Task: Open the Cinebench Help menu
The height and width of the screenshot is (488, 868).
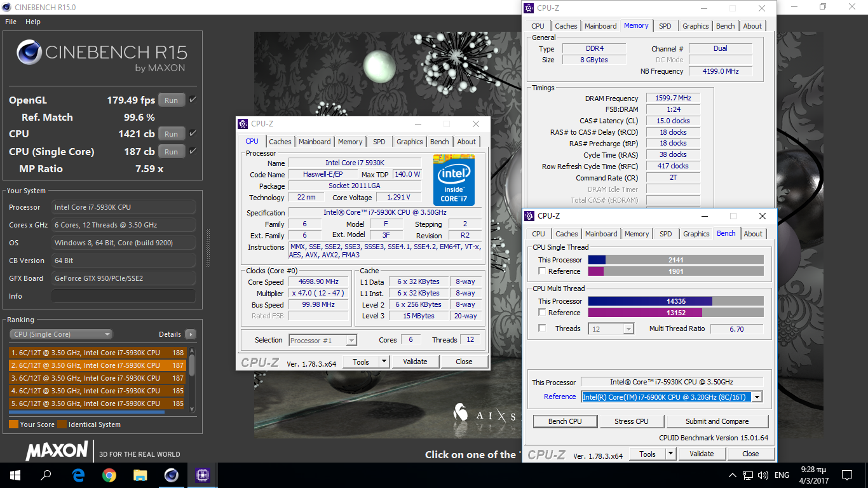Action: point(33,22)
